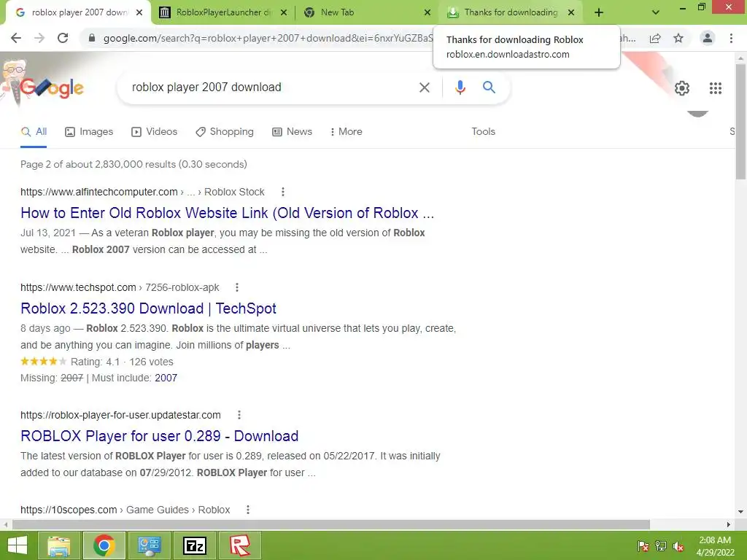
Task: Open Roblox 2.523.390 Download TechSpot link
Action: pyautogui.click(x=148, y=308)
